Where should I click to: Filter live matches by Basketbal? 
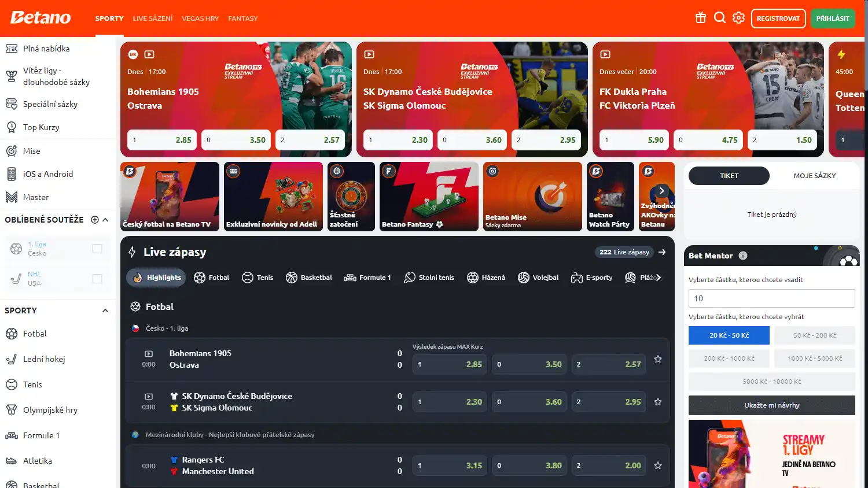coord(309,278)
